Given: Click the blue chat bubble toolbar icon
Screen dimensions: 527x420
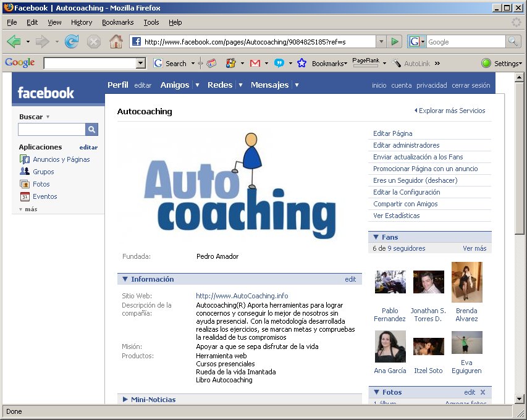Looking at the screenshot, I should [279, 63].
